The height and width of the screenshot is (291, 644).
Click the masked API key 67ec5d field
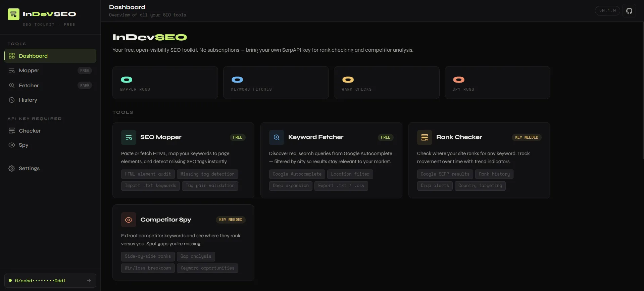point(50,281)
